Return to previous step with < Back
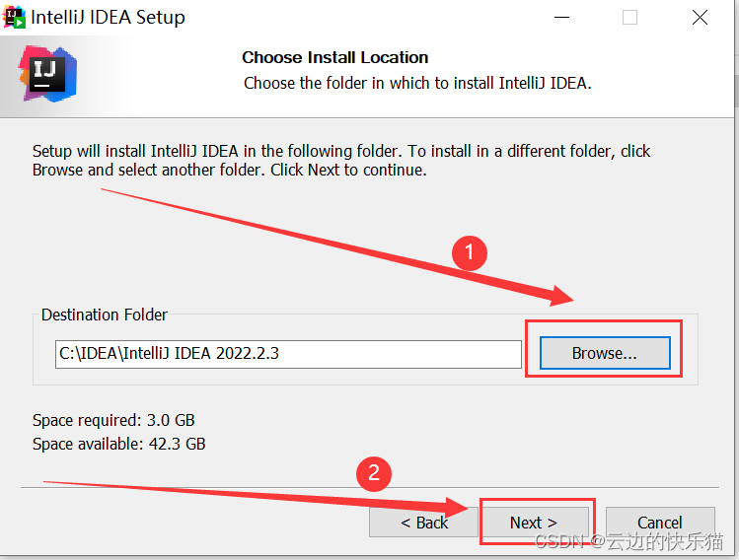This screenshot has height=560, width=739. (423, 523)
